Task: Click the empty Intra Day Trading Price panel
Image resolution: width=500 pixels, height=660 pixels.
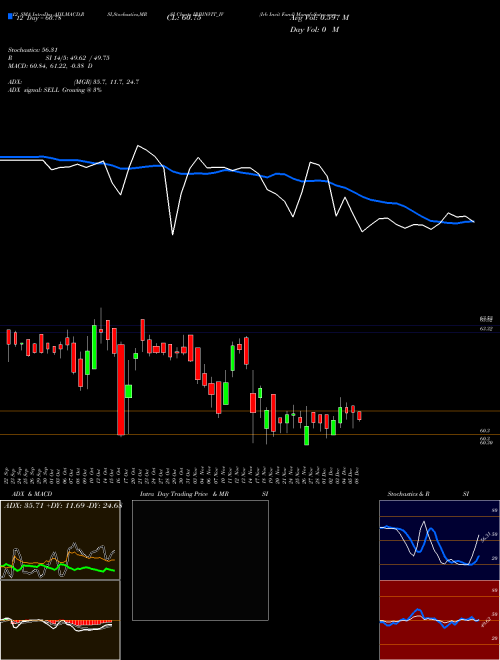Action: tap(200, 560)
